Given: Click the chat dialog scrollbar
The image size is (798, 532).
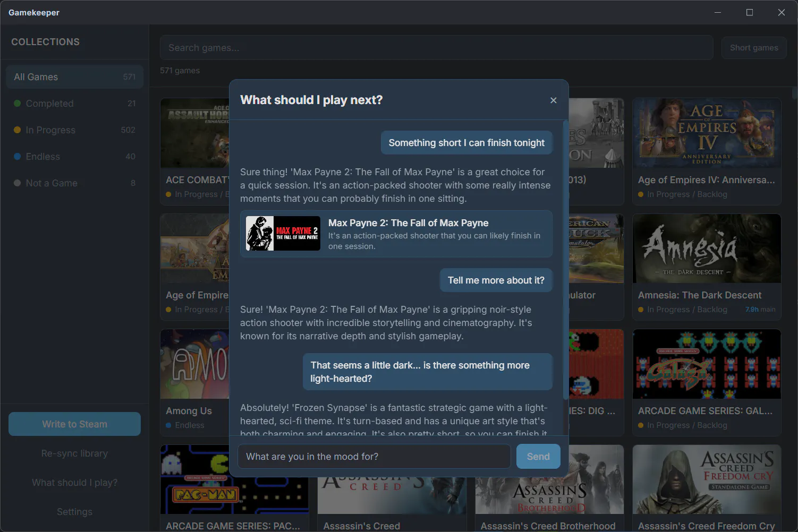Looking at the screenshot, I should pos(565,260).
